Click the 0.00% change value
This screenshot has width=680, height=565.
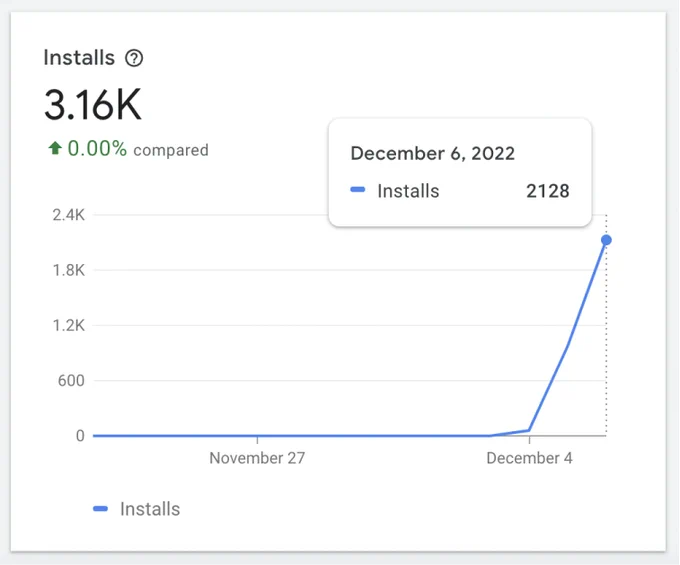point(97,149)
